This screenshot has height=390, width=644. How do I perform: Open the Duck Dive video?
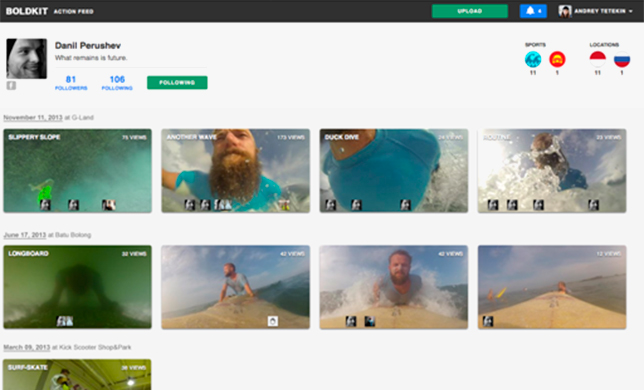[x=393, y=171]
